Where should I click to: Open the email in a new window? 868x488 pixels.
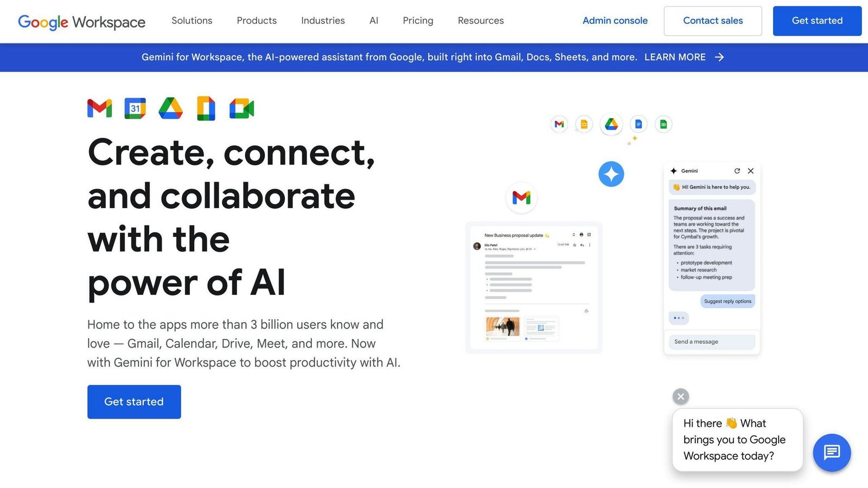(589, 235)
